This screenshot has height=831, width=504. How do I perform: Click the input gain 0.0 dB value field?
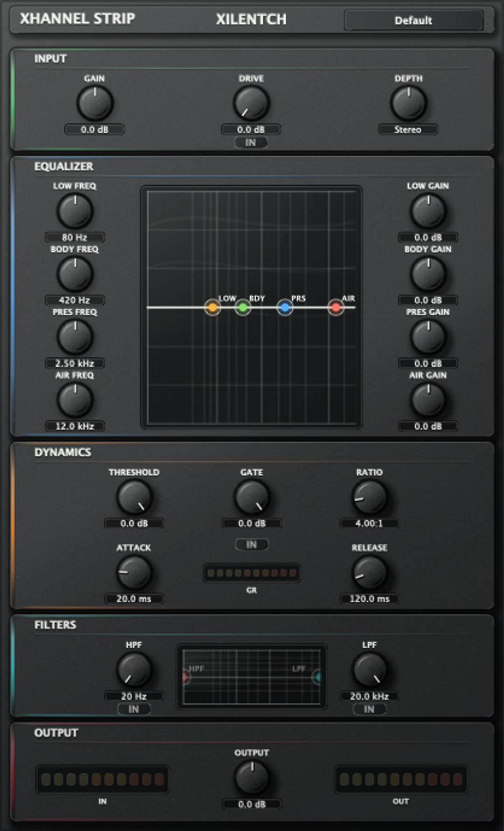click(x=94, y=129)
